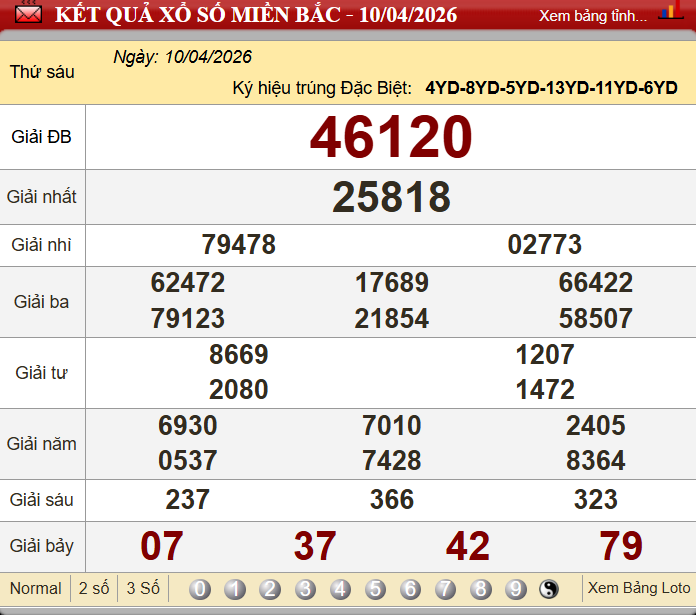
Task: Click first prize number 25818
Action: click(391, 197)
